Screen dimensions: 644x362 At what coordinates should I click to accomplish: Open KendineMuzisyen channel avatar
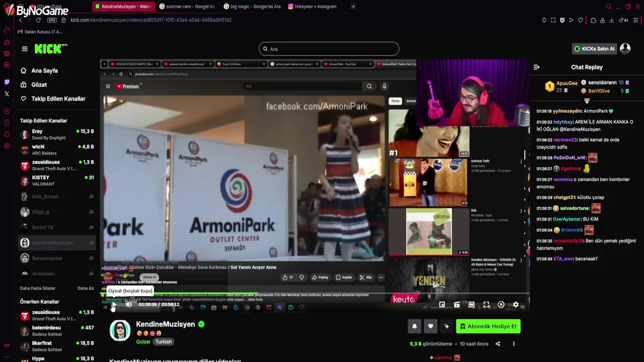pos(120,330)
